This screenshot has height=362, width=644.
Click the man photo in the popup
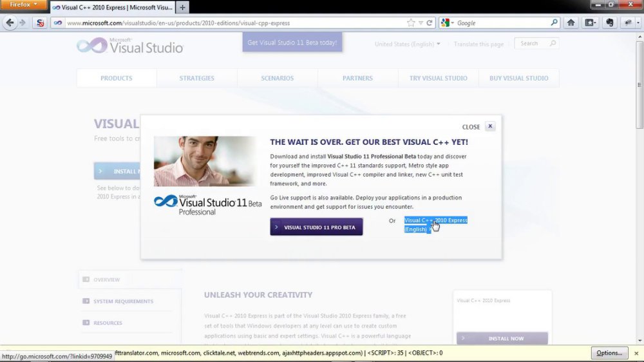pyautogui.click(x=204, y=162)
